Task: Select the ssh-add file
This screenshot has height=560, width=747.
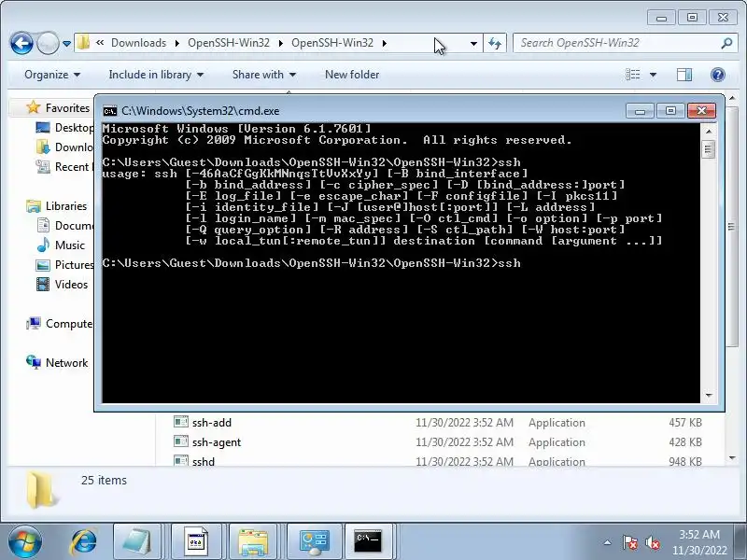Action: [212, 423]
